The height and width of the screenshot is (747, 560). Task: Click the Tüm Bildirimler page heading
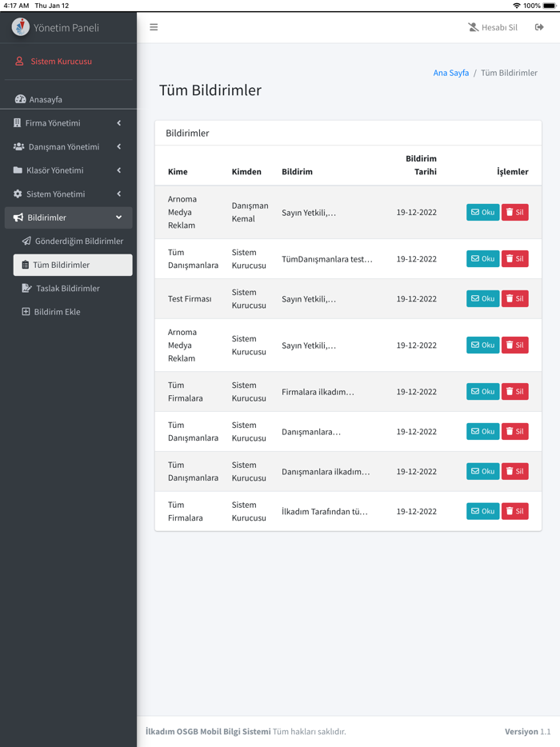[x=210, y=90]
